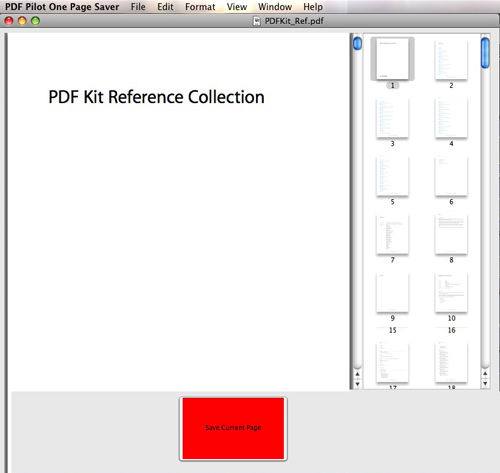Click the PDFKit_Ref.pdf document icon in title bar

tap(256, 21)
